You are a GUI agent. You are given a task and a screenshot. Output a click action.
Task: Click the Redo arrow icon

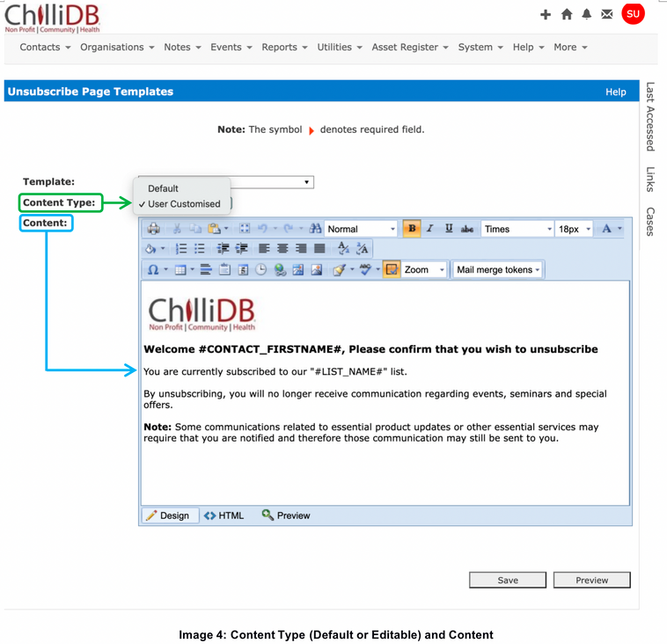click(288, 229)
